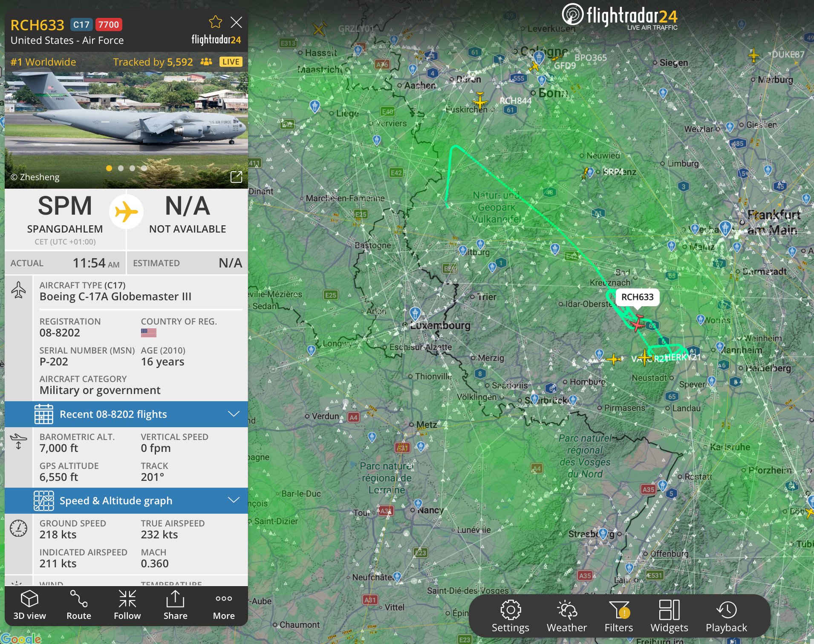Open photo in external link icon
Viewport: 814px width, 644px height.
[x=236, y=177]
